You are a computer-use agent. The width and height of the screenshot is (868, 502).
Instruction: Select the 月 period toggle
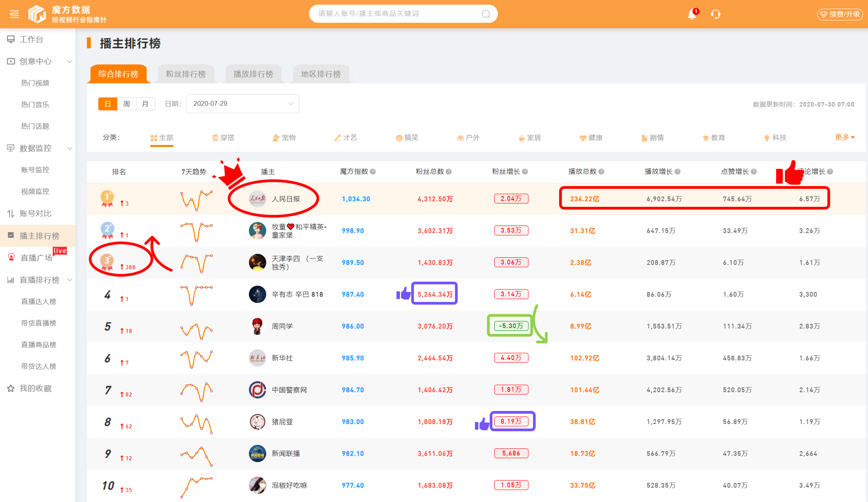[x=146, y=104]
